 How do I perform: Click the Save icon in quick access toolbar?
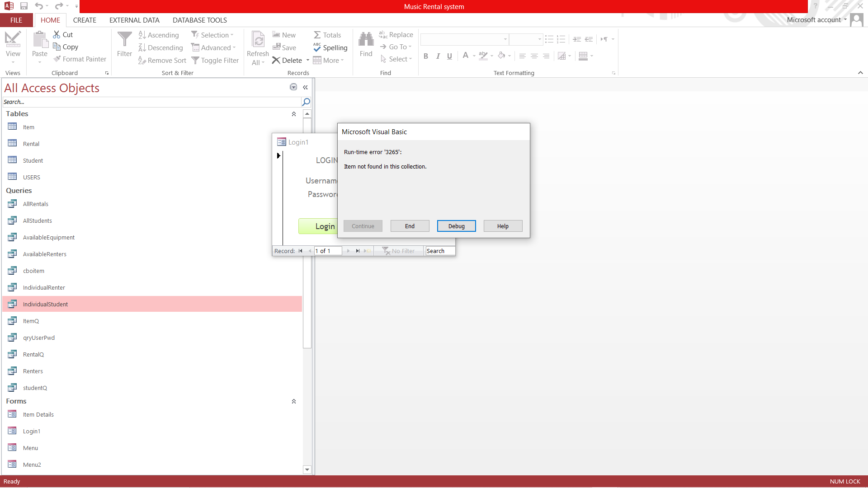[24, 6]
